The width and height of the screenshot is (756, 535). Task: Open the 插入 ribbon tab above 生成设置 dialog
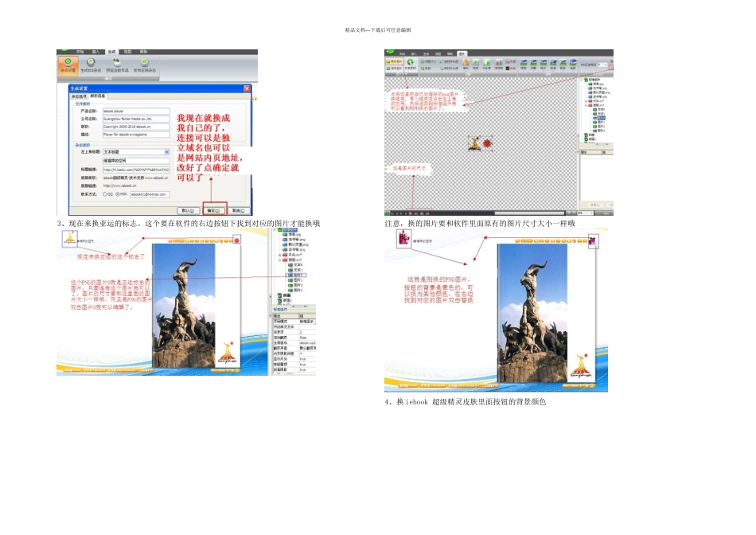(x=95, y=52)
